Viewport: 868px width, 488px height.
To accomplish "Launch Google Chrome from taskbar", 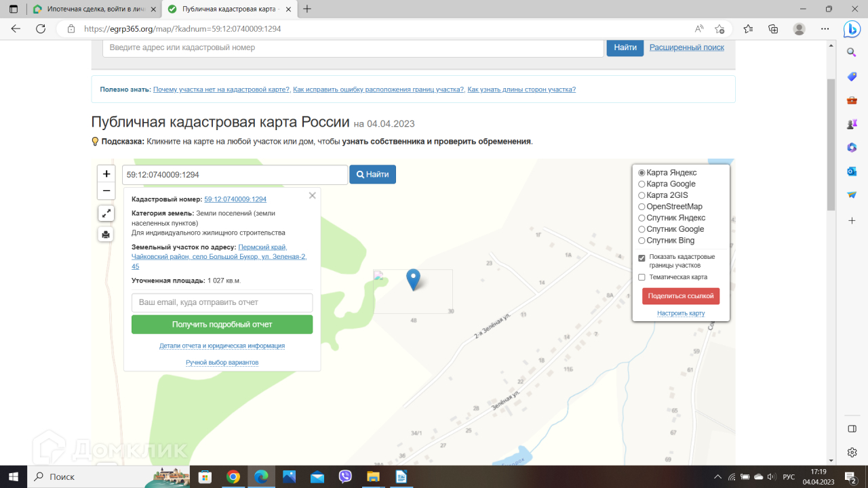I will (x=233, y=476).
